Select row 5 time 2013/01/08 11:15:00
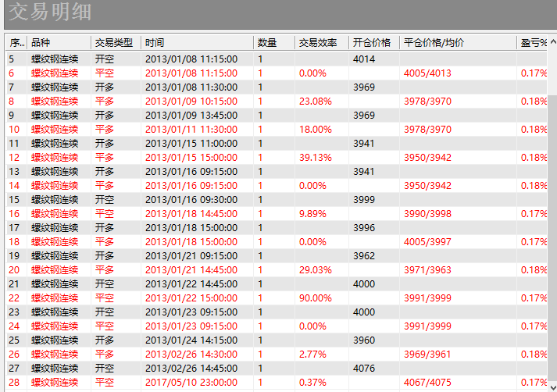The height and width of the screenshot is (392, 557). coord(191,59)
